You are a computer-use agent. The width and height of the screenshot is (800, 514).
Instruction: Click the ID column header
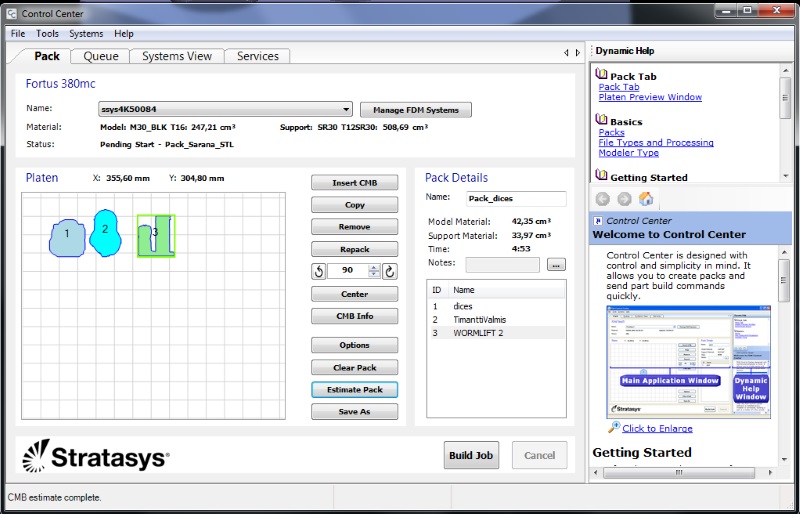pyautogui.click(x=437, y=290)
